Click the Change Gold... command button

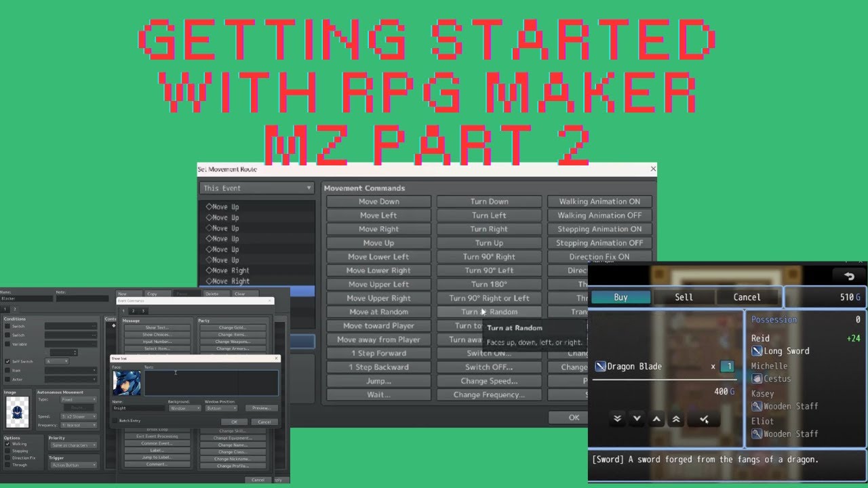(233, 328)
